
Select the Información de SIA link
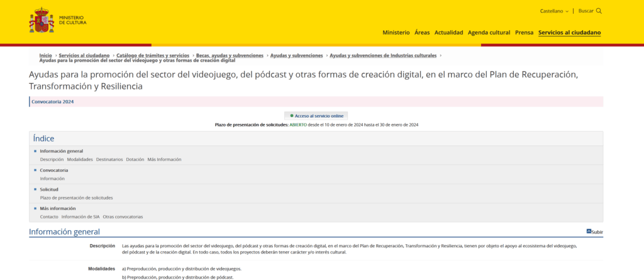point(80,216)
